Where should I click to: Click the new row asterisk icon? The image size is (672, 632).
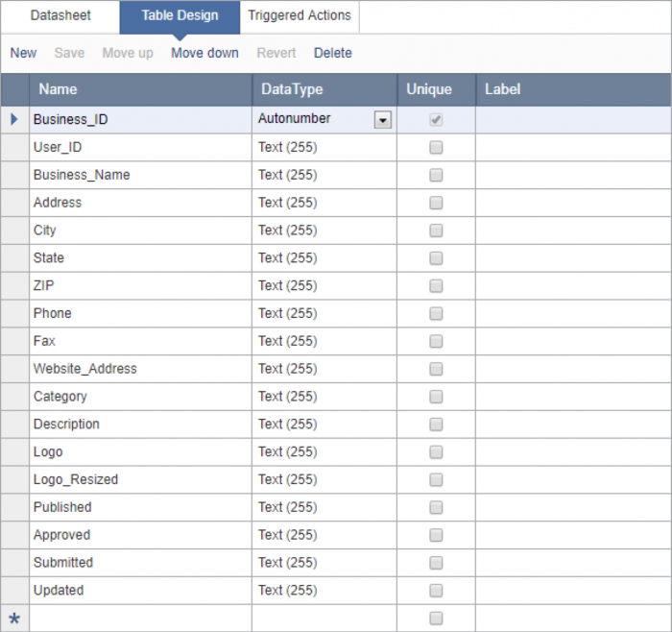14,619
